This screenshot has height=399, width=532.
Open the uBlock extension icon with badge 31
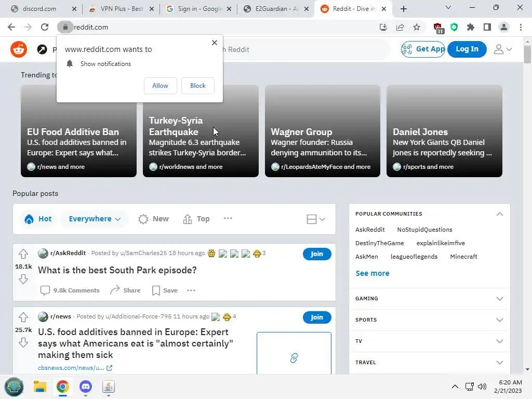pos(438,28)
